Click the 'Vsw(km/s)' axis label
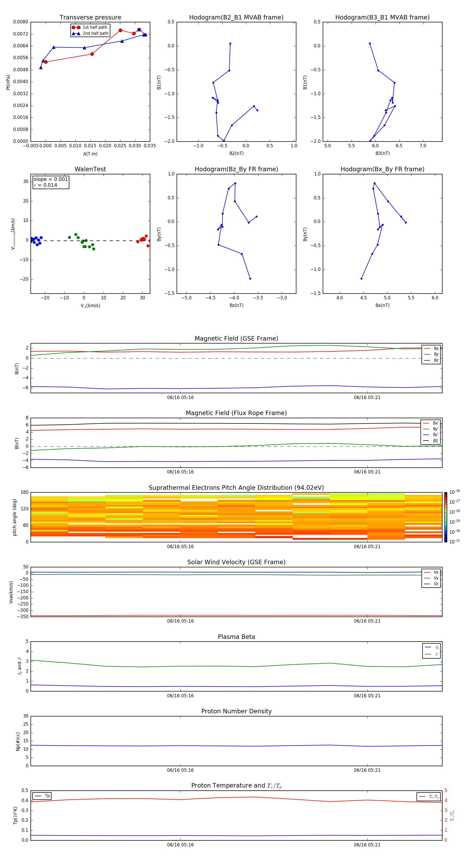The image size is (473, 868). click(11, 592)
